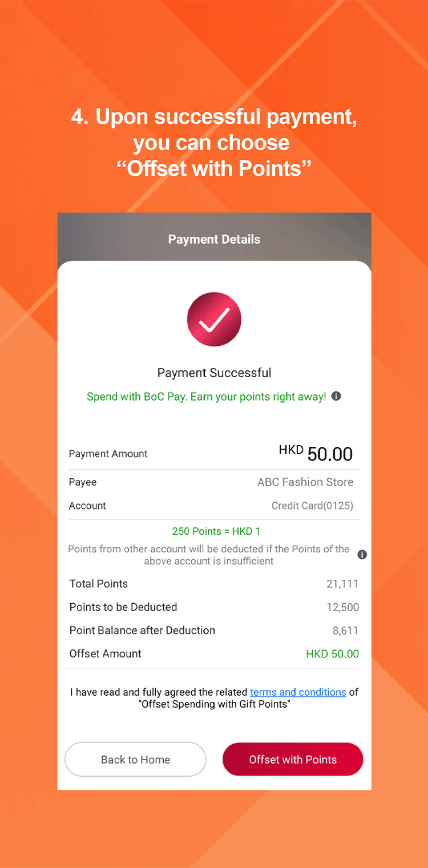
Task: Tap the 250 Points = HKD 1 rate text
Action: tap(216, 531)
